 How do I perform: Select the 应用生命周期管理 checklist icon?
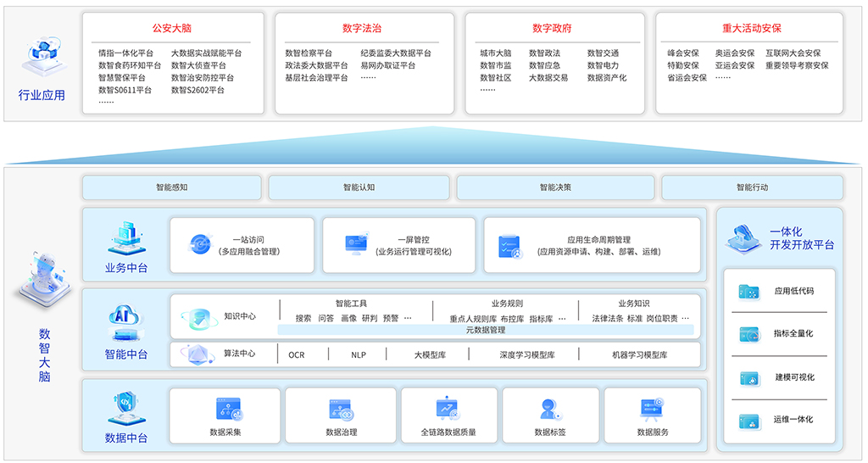[510, 246]
